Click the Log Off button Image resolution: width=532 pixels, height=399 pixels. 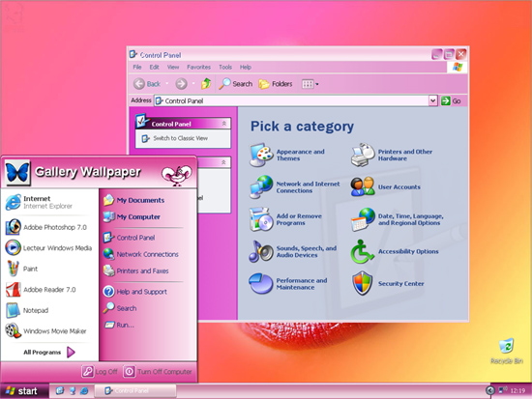pyautogui.click(x=100, y=372)
